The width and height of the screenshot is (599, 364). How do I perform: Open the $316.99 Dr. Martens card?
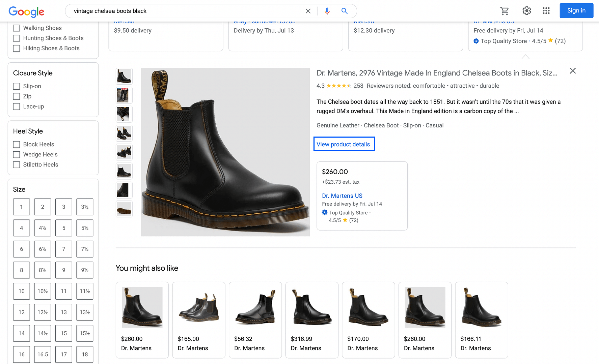(312, 320)
